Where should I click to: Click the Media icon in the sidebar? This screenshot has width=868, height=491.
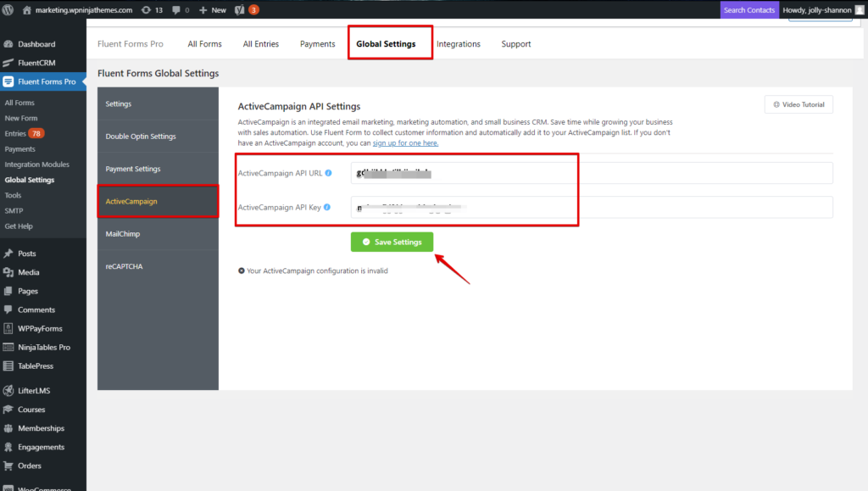8,272
